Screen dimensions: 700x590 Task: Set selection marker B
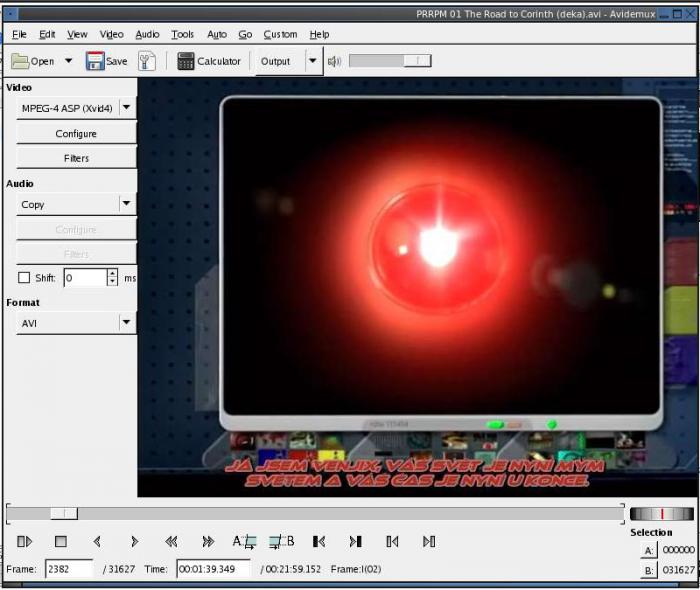tap(282, 542)
